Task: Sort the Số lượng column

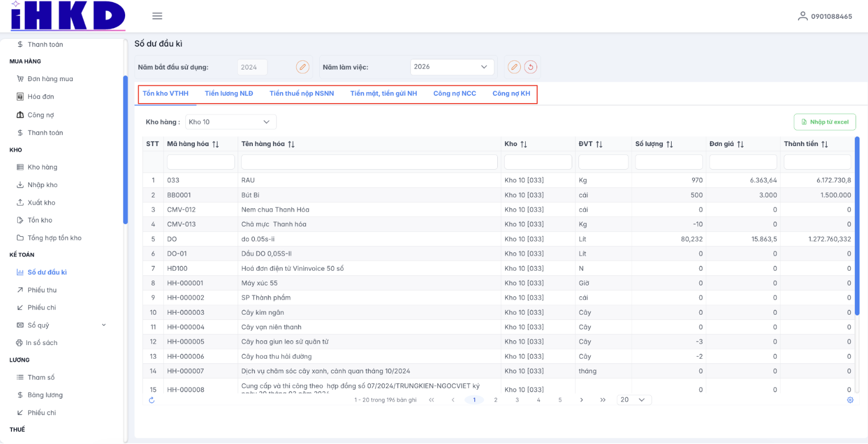Action: [x=670, y=144]
